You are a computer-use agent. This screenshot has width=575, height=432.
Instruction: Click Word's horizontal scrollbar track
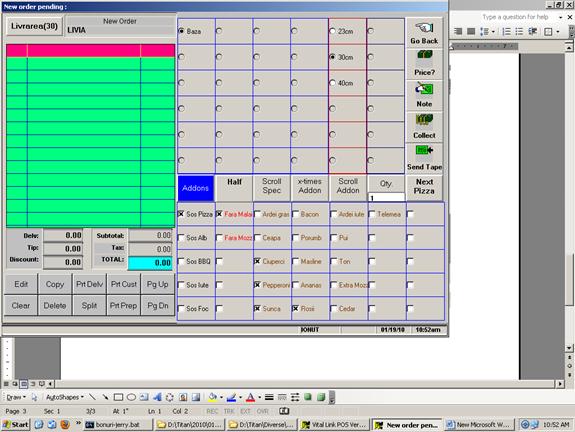[305, 384]
